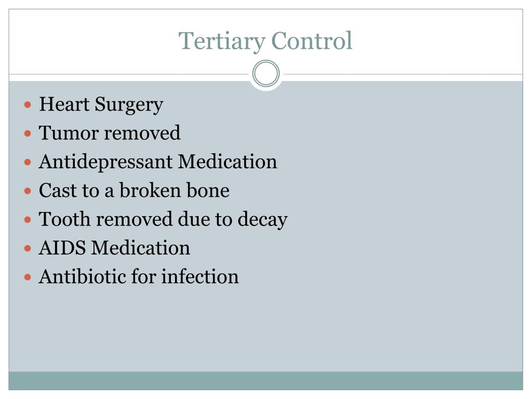Click the teal footer bar at the slide bottom
Screen dimensions: 532x399
coord(265,381)
